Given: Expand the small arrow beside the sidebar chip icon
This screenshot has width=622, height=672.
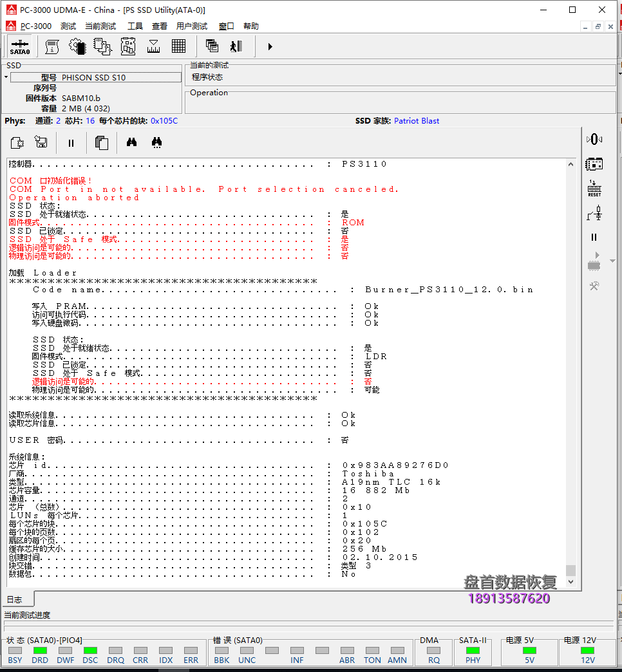Looking at the screenshot, I should [x=612, y=261].
